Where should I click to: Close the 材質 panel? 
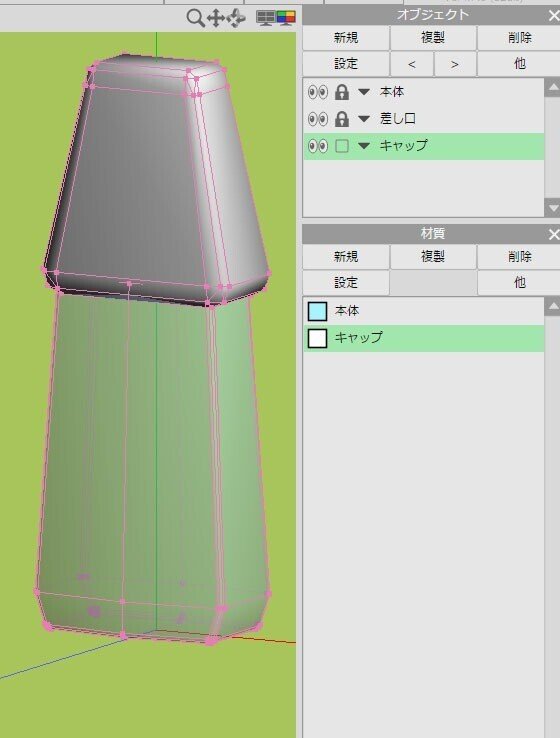(553, 234)
